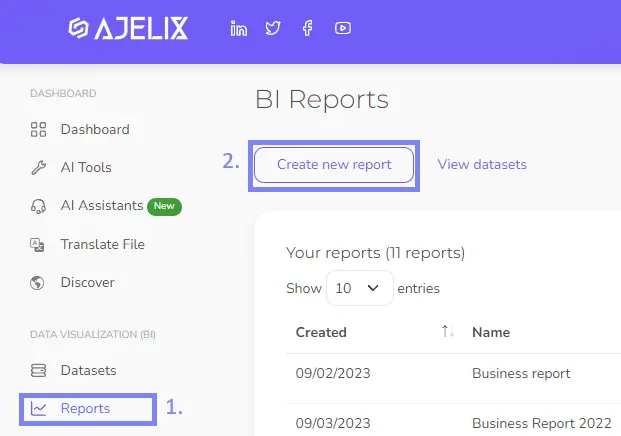Click the Discover globe icon
The height and width of the screenshot is (436, 621).
[37, 283]
